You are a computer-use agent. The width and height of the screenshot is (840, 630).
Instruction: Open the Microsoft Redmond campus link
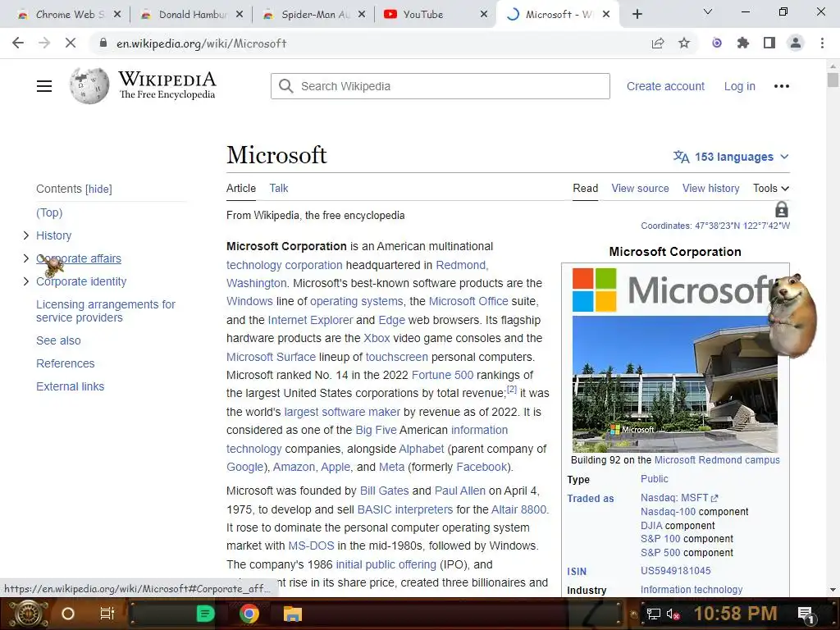tap(717, 460)
